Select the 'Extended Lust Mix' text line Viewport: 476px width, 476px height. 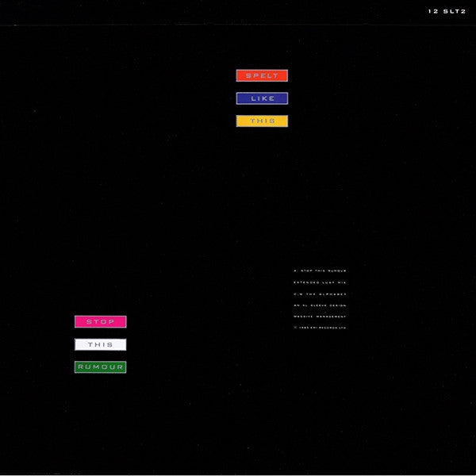pos(320,283)
